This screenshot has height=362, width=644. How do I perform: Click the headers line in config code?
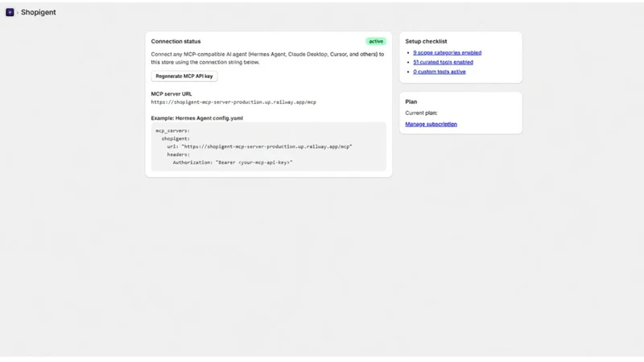pos(178,154)
